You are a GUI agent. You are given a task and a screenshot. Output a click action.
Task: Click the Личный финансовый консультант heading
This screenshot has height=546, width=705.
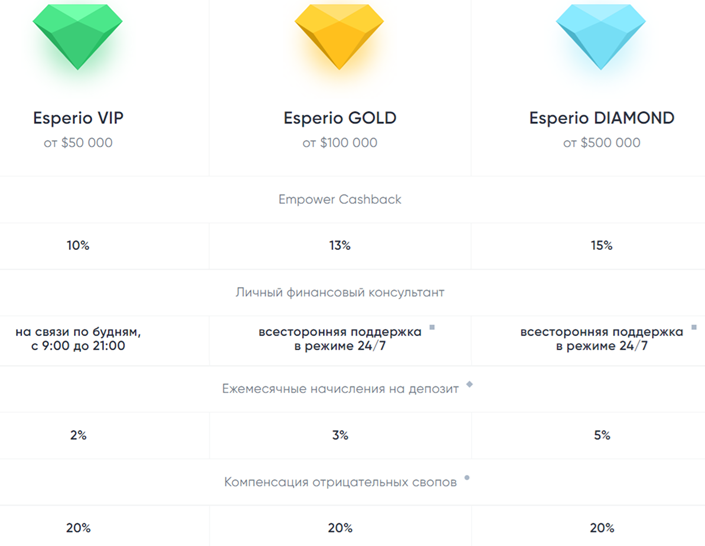pyautogui.click(x=340, y=292)
